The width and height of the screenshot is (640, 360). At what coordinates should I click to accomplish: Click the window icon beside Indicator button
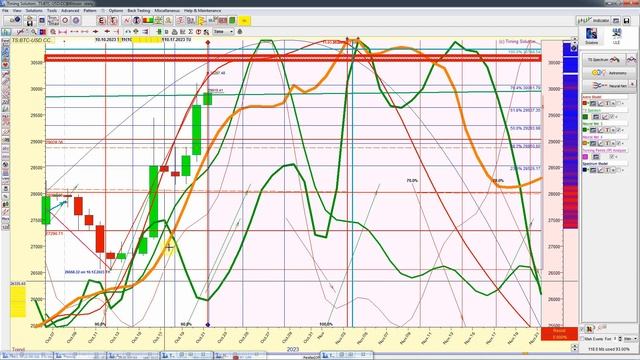click(616, 20)
